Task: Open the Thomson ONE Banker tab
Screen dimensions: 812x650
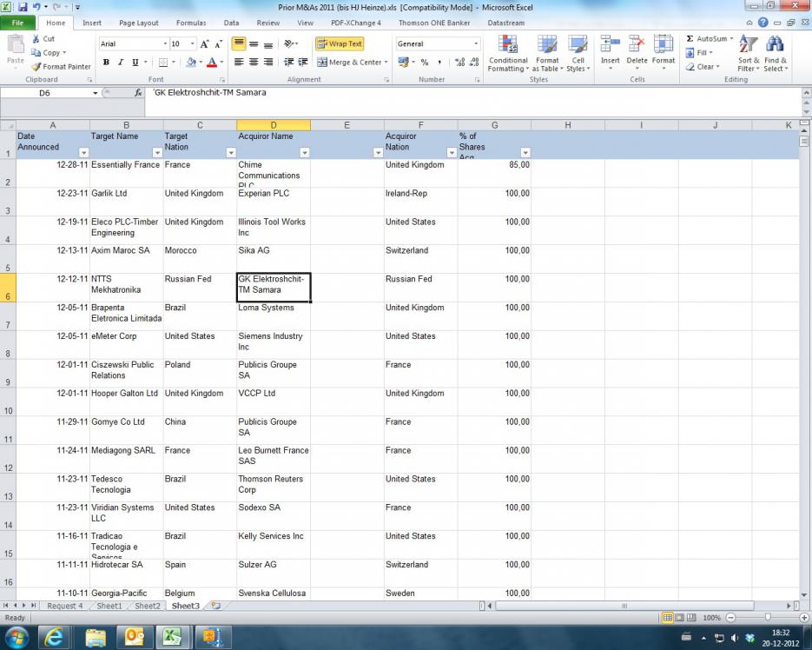Action: 434,23
